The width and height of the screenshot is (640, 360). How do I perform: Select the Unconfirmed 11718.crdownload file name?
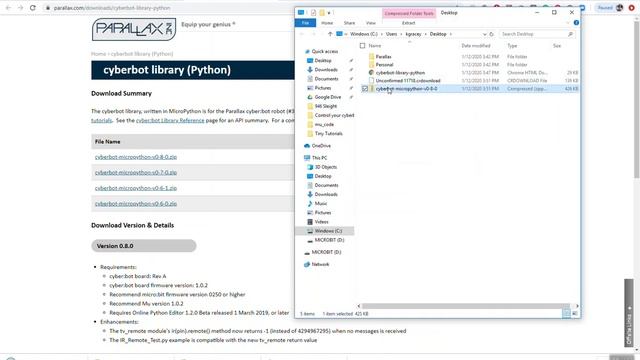coord(408,81)
